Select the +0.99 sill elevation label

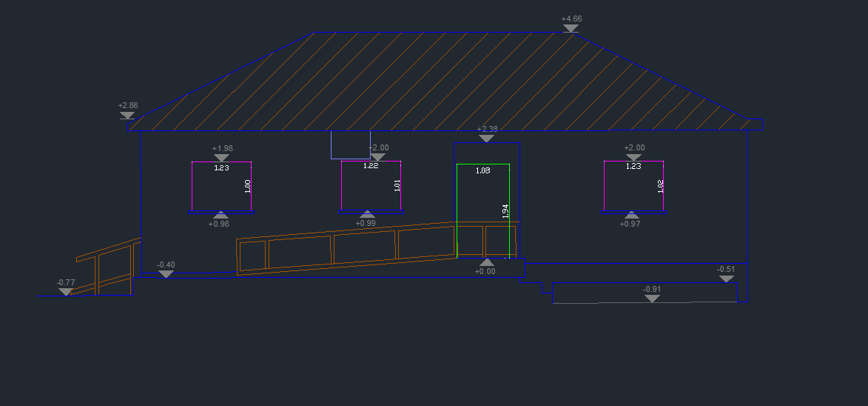point(366,223)
